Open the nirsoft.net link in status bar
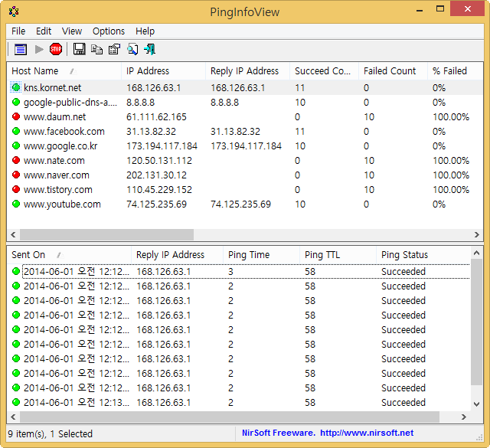490x448 pixels. [367, 433]
